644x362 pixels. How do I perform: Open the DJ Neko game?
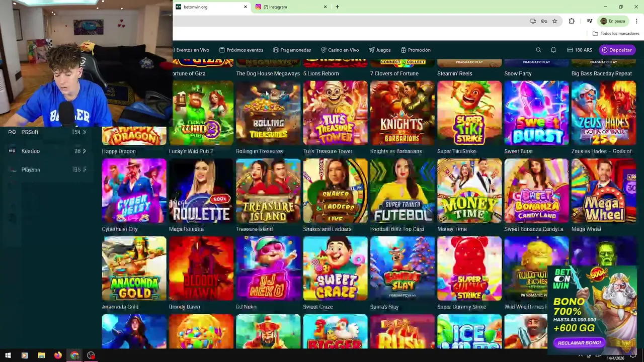pyautogui.click(x=268, y=268)
